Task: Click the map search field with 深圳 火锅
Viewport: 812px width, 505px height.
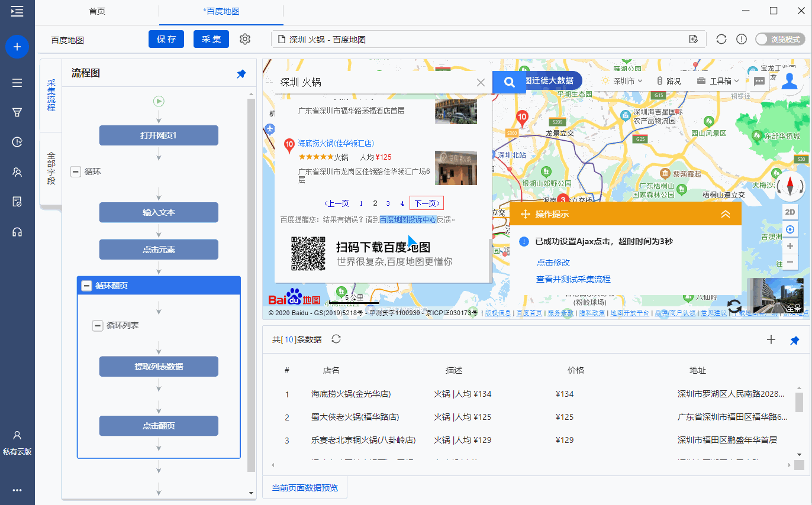Action: pos(375,82)
